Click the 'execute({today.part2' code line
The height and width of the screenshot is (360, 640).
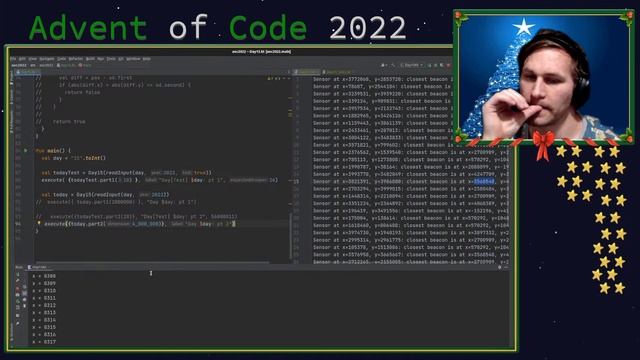[x=139, y=224]
